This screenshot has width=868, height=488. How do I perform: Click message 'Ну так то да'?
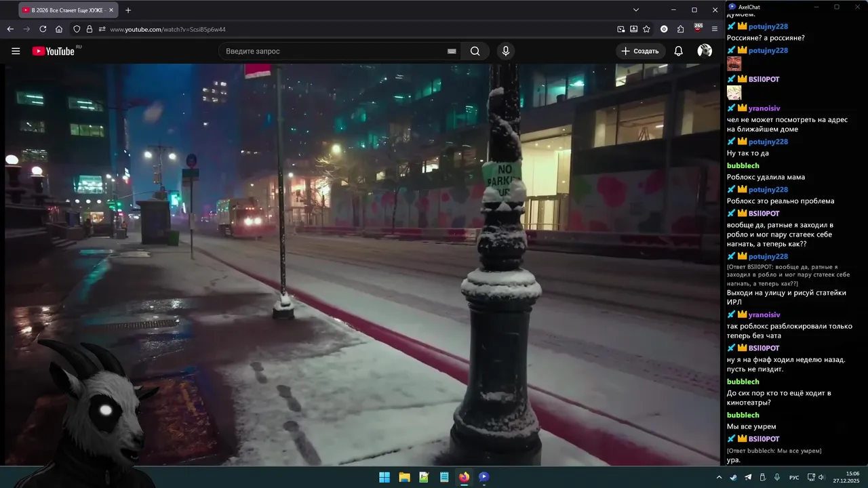click(747, 153)
